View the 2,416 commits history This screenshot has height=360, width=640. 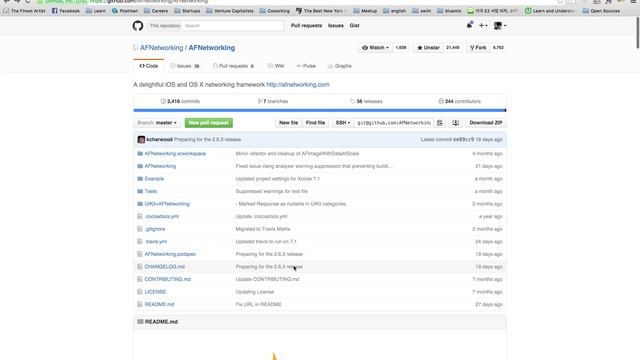point(180,101)
